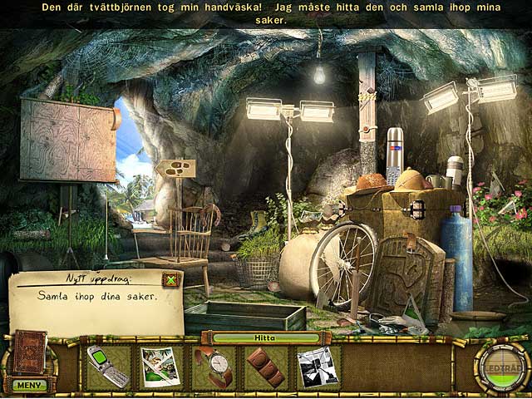The image size is (532, 399).
Task: Click the 'Samla ihop dina saker' mission note
Action: tap(96, 303)
